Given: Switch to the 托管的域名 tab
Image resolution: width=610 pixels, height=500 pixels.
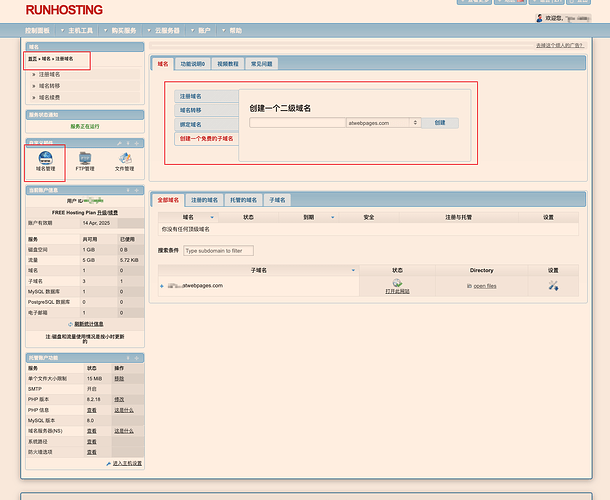Looking at the screenshot, I should point(244,200).
